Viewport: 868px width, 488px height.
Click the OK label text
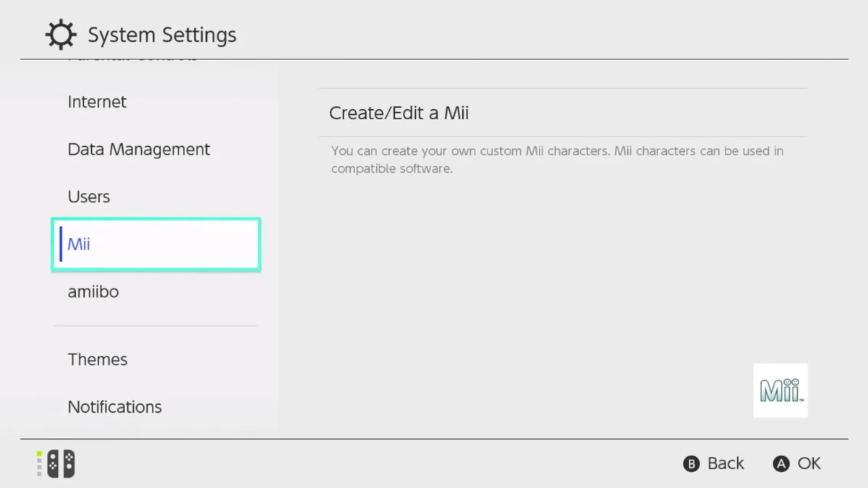pos(810,463)
